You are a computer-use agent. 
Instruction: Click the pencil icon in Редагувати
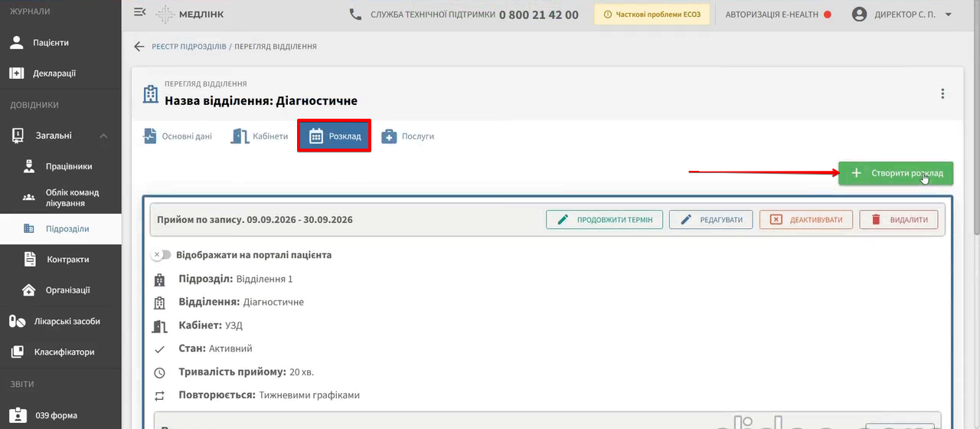(686, 219)
